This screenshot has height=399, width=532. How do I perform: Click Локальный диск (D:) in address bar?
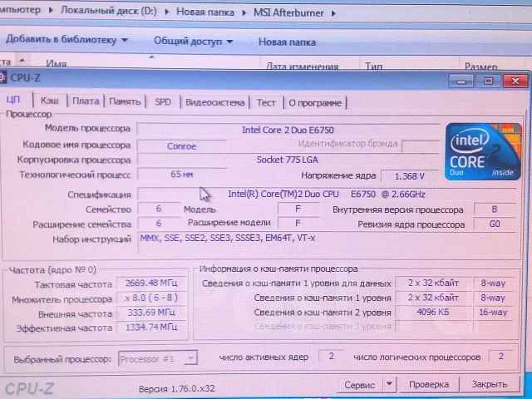coord(109,11)
